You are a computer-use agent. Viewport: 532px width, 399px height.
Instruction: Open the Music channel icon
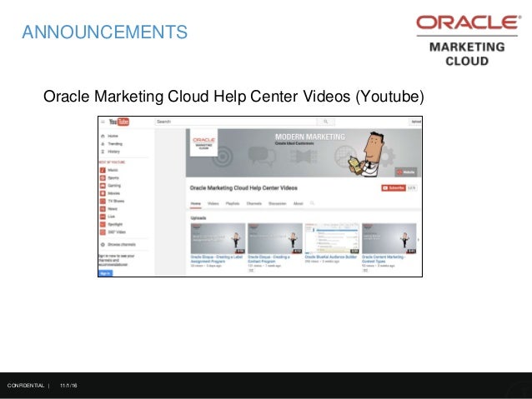tap(103, 170)
